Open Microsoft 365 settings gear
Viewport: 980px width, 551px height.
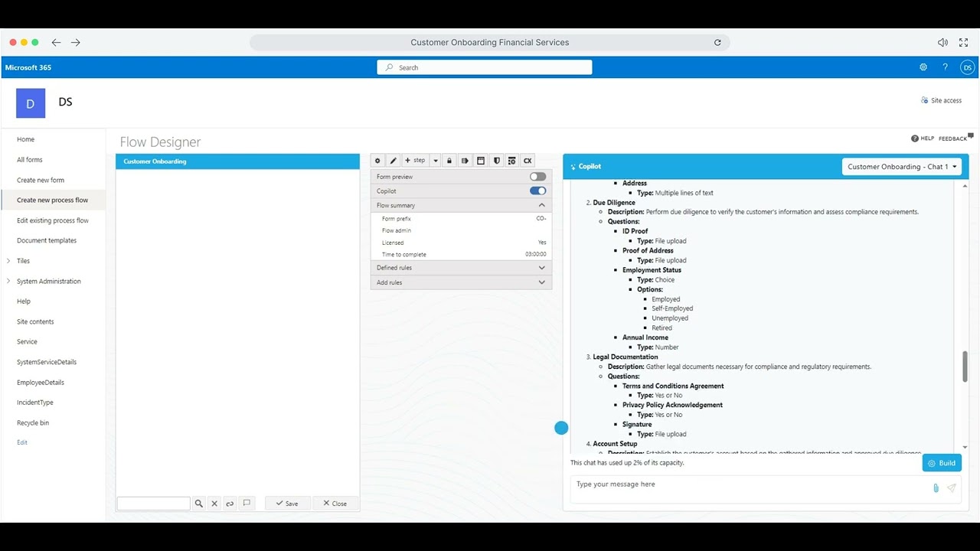coord(923,67)
